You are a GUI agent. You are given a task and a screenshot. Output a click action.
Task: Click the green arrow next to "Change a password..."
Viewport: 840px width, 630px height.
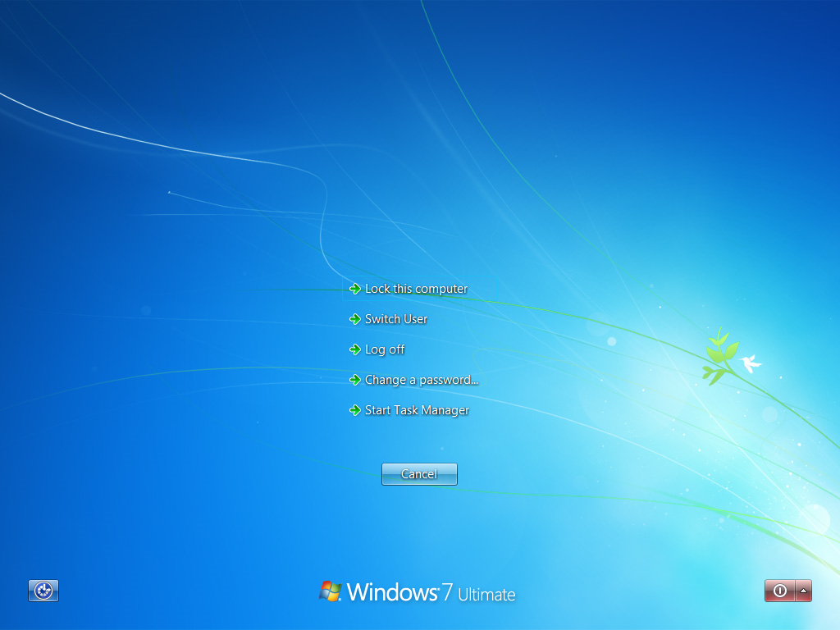pos(355,380)
